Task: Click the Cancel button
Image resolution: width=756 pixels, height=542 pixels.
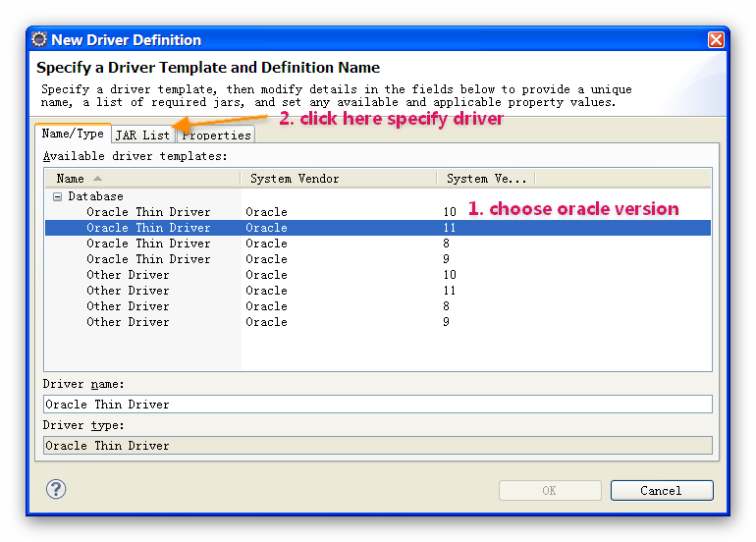Action: pyautogui.click(x=662, y=490)
